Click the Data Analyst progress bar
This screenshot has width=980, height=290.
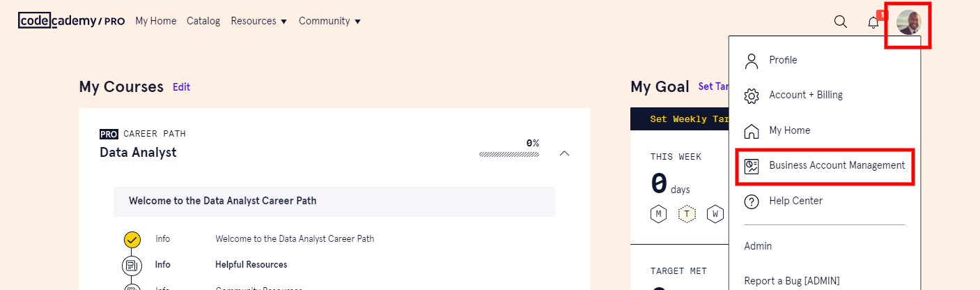click(509, 154)
